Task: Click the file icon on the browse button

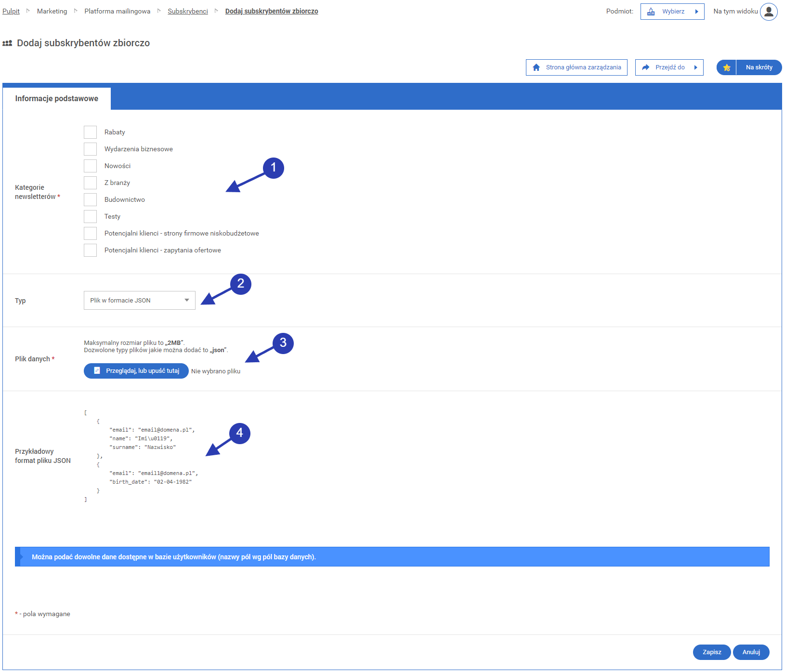Action: point(97,371)
